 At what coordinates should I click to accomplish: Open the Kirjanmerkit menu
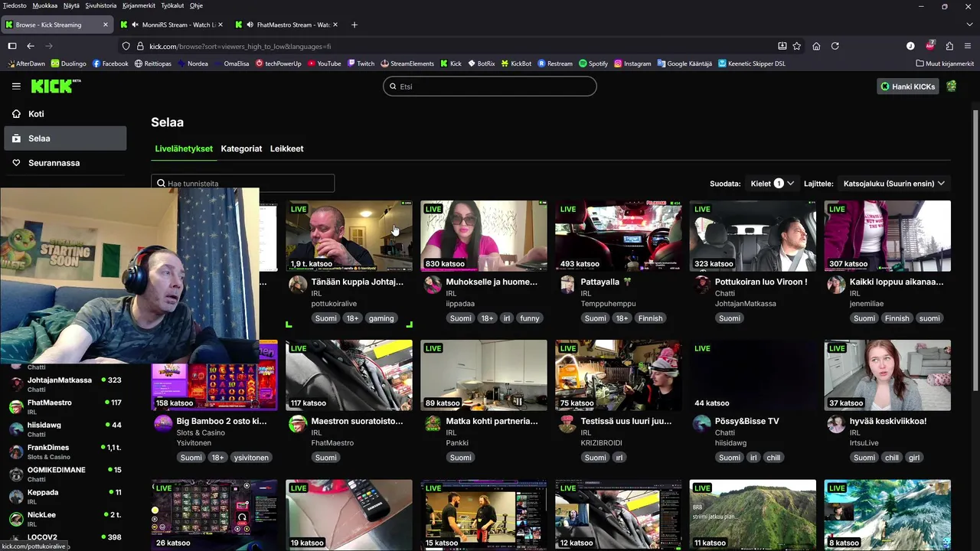139,5
